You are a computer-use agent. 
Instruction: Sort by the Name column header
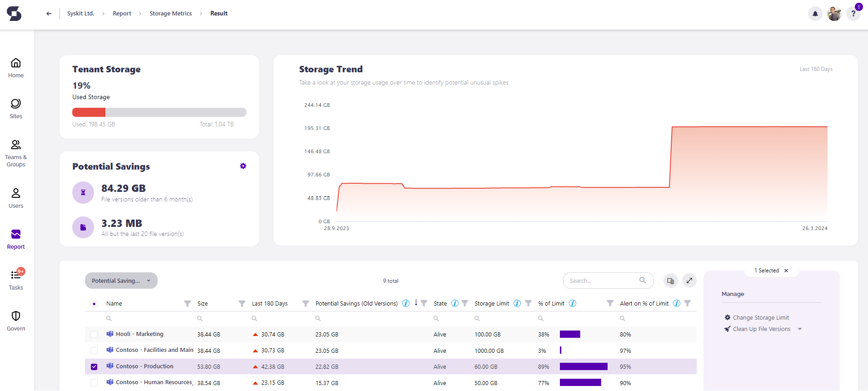pyautogui.click(x=114, y=303)
